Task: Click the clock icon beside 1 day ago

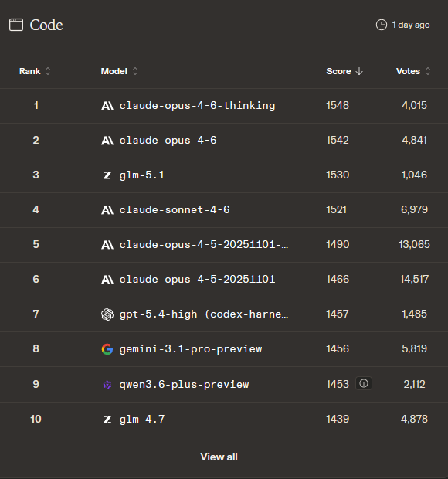Action: pyautogui.click(x=382, y=25)
